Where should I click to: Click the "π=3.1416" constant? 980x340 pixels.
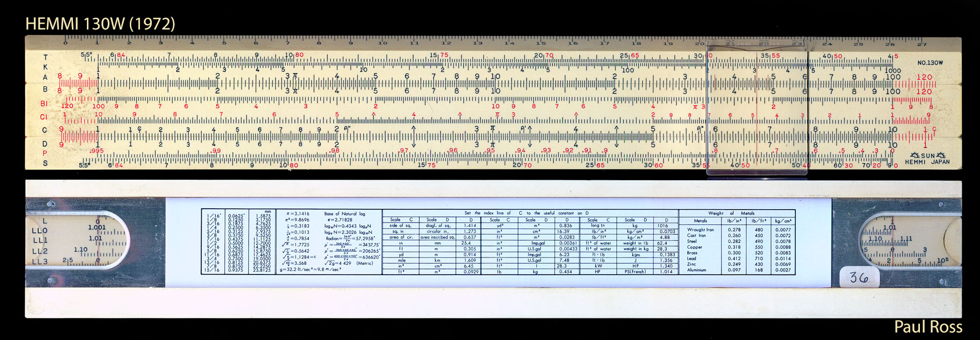[298, 213]
